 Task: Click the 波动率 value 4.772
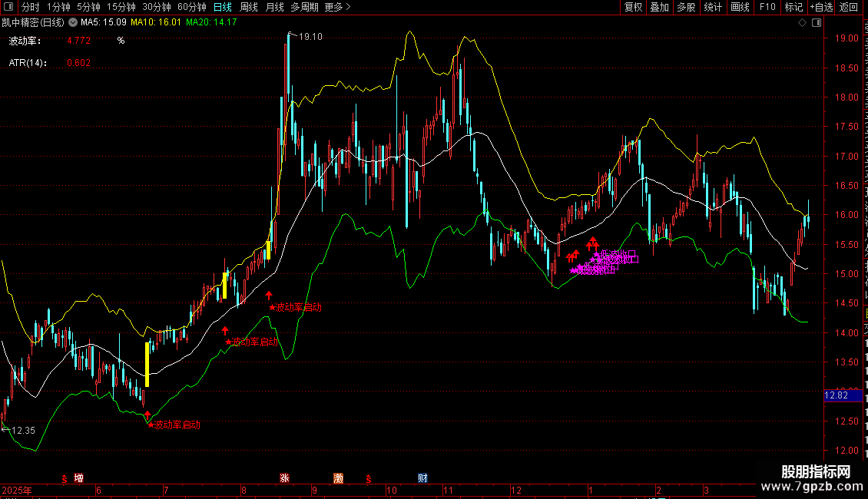pos(78,41)
